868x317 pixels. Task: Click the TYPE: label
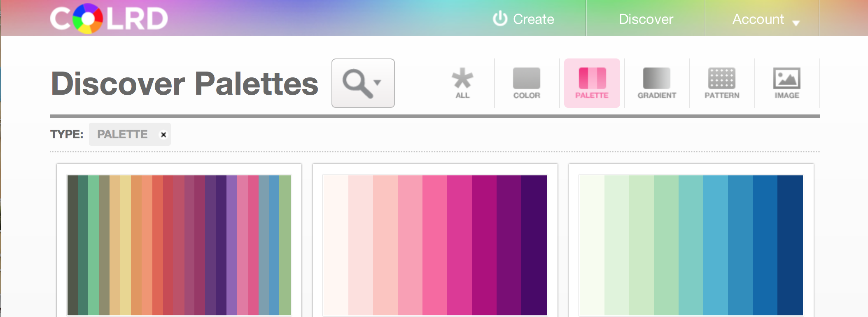[x=67, y=134]
